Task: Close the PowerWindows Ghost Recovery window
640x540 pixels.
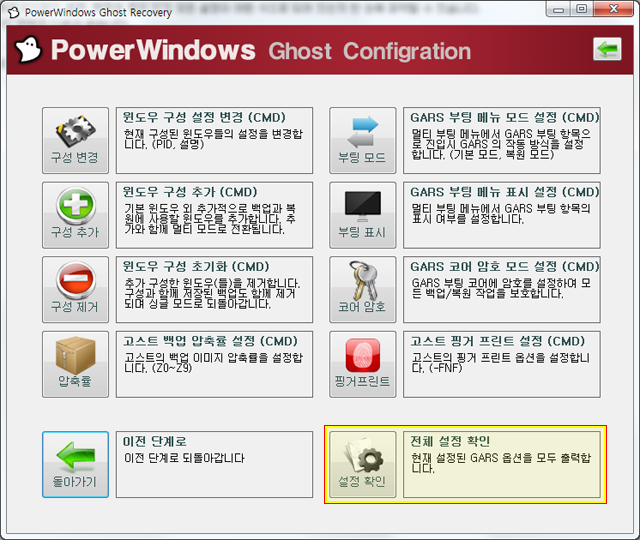Action: coord(613,9)
